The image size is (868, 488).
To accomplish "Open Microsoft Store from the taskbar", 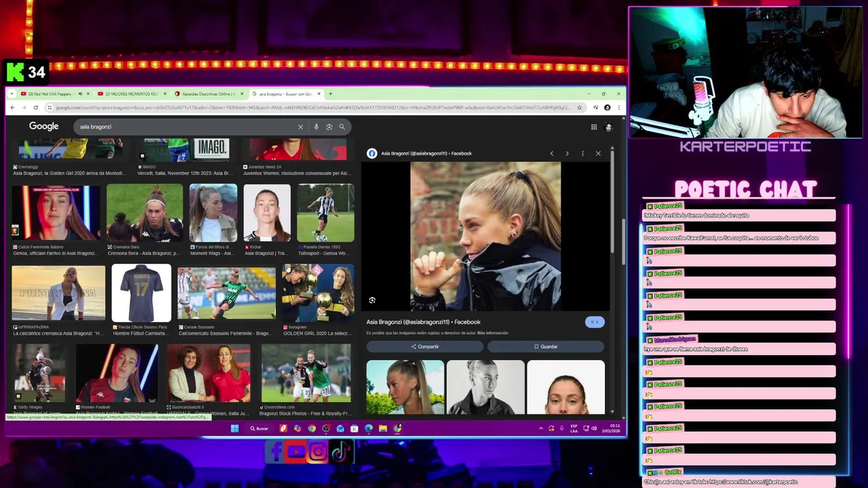I will pos(355,428).
